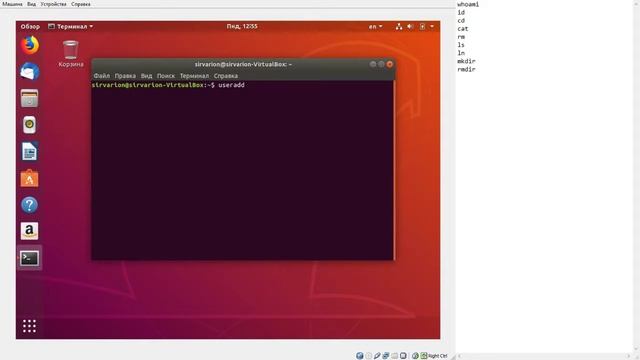Click the notes panel horizontal scrollbar

(544, 356)
